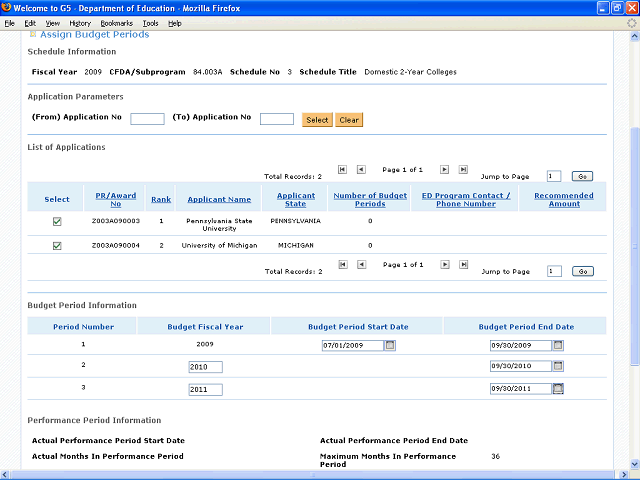This screenshot has height=480, width=640.
Task: Open calendar for 09/30/2011 end date
Action: click(x=559, y=389)
